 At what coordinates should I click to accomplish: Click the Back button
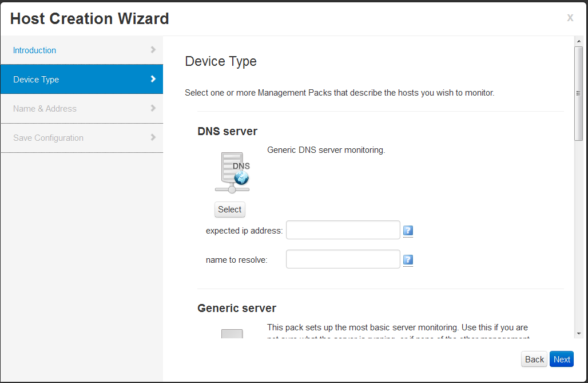(534, 360)
